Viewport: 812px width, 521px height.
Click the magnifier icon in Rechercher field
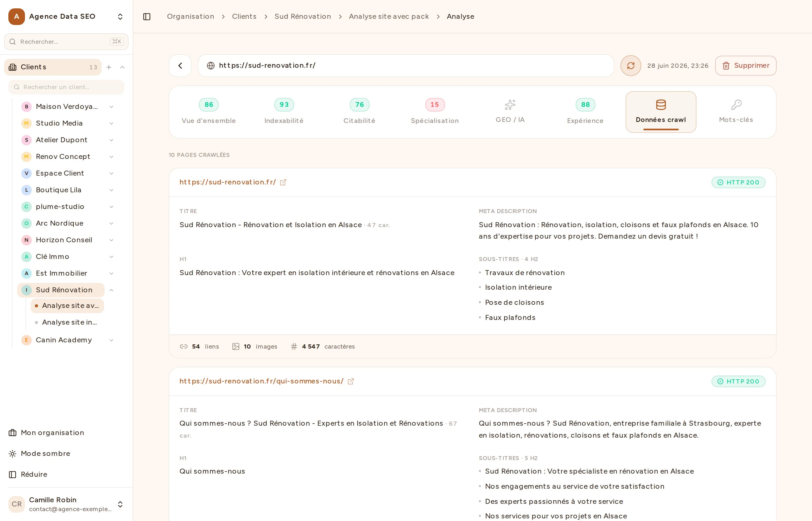pos(12,42)
